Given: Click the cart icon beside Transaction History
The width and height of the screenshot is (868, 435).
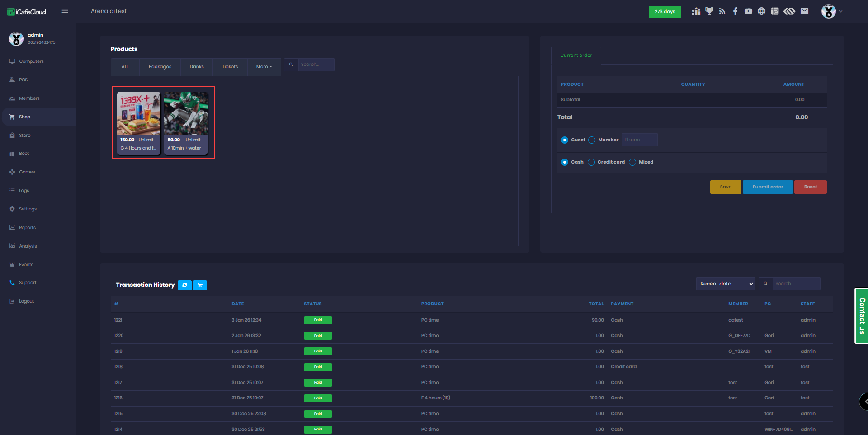Looking at the screenshot, I should click(200, 285).
